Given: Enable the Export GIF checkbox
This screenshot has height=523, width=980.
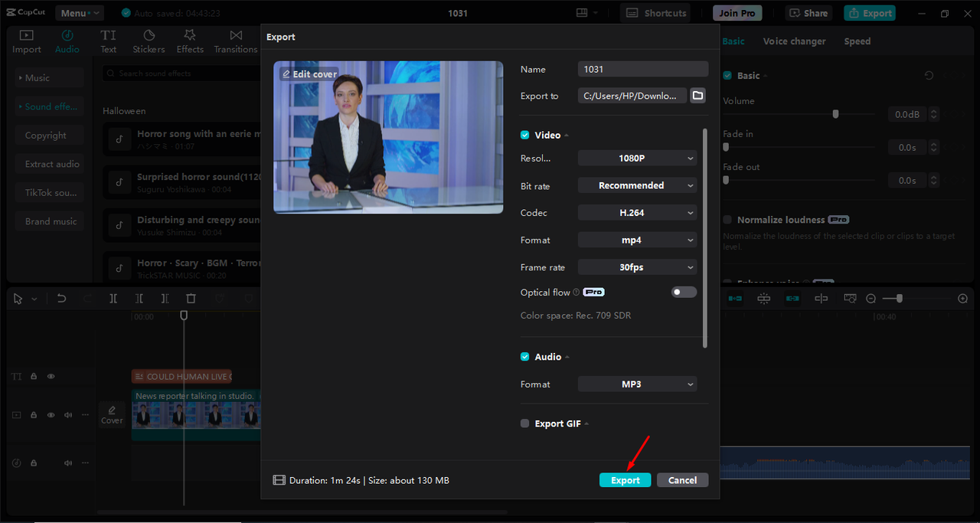Looking at the screenshot, I should pos(525,423).
